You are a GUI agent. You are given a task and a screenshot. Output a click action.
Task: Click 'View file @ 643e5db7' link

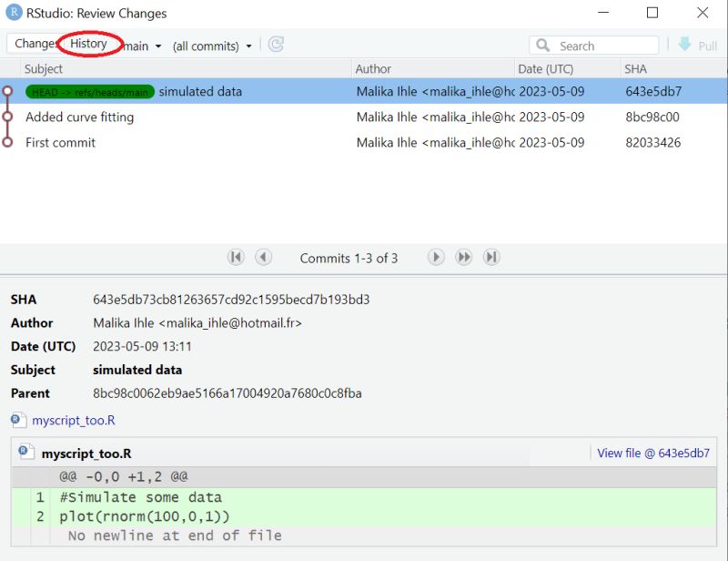point(653,454)
